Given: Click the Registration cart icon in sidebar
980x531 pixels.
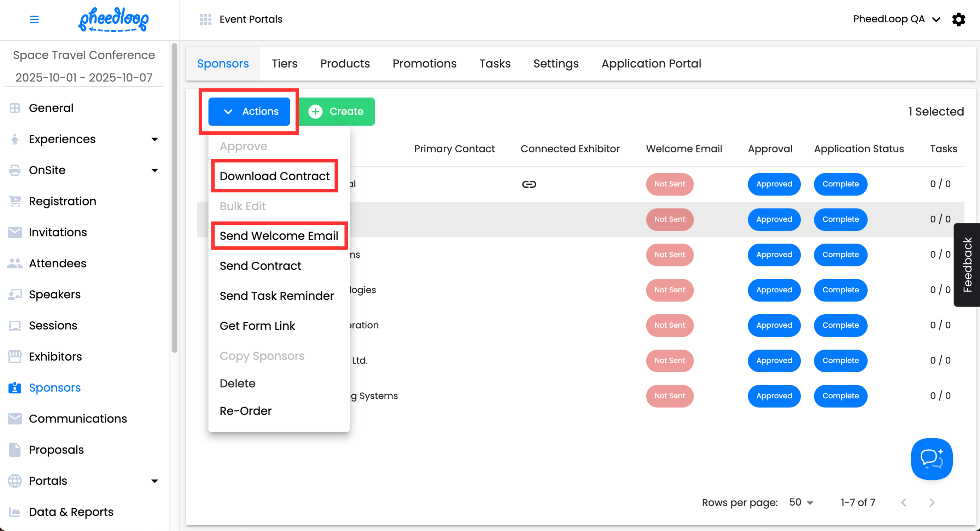Looking at the screenshot, I should coord(15,201).
